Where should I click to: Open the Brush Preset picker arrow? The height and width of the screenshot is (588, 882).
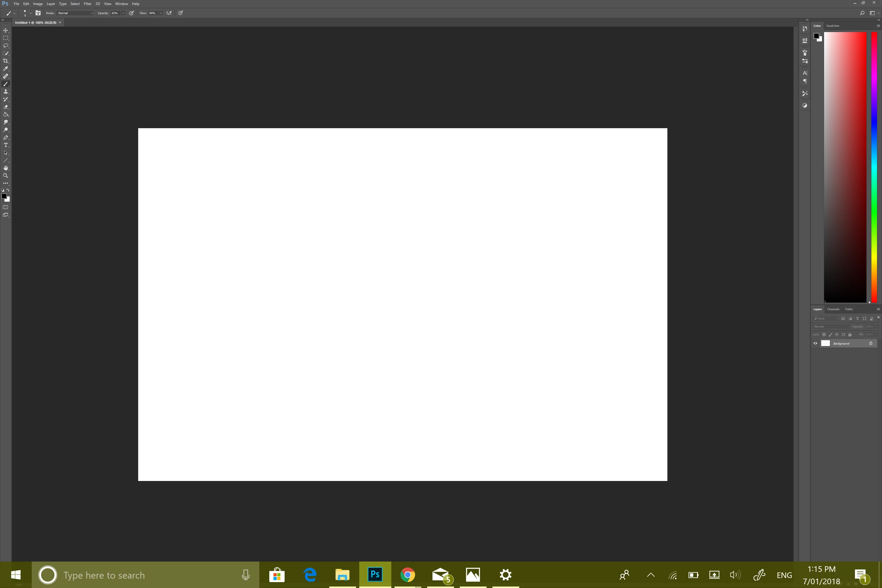(31, 13)
